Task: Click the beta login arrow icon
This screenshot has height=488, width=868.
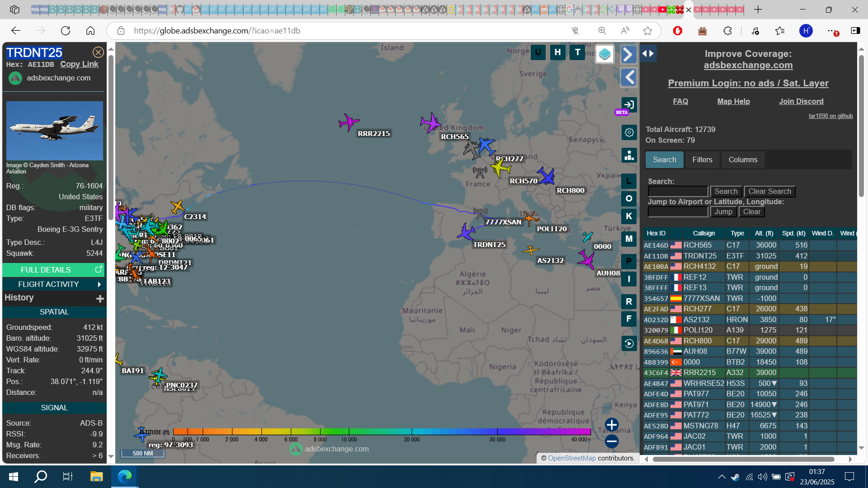Action: 629,104
